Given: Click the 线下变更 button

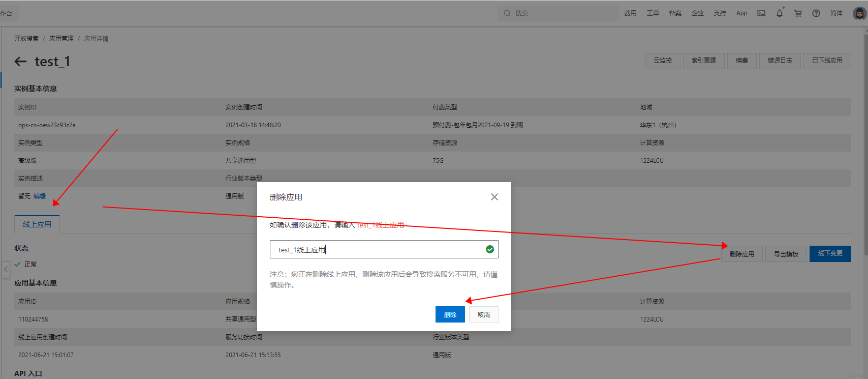Looking at the screenshot, I should (x=830, y=253).
